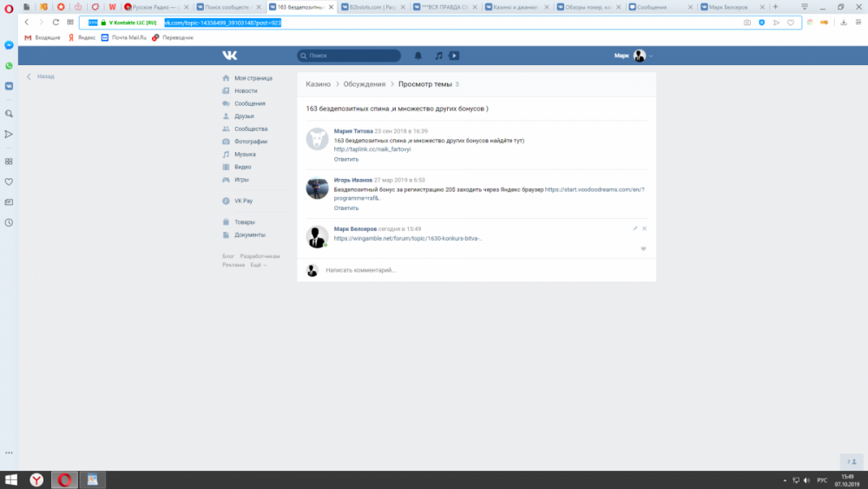Open Messenger in Opera sidebar
The width and height of the screenshot is (868, 489).
coord(9,45)
